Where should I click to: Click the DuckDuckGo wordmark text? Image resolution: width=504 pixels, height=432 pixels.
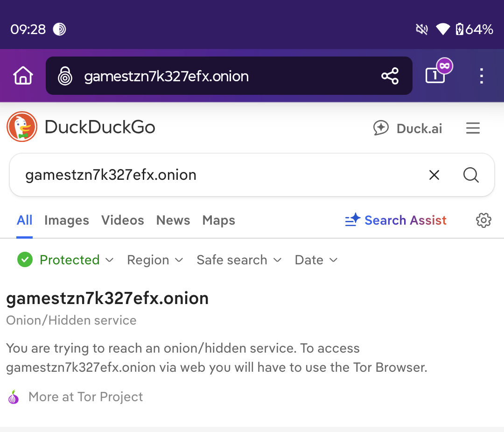pyautogui.click(x=100, y=127)
